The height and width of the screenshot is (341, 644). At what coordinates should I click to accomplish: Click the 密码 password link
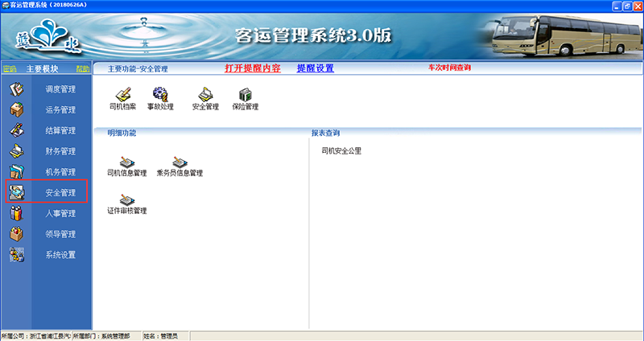(10, 68)
